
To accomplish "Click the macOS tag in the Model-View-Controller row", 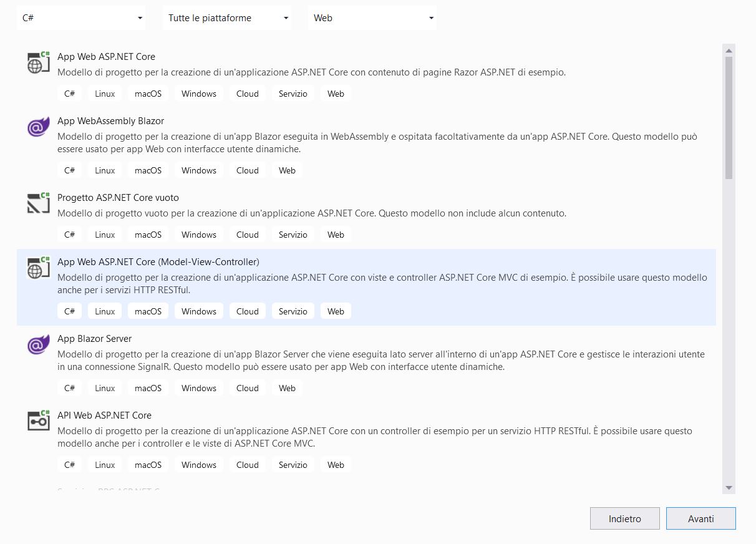I will coord(148,311).
